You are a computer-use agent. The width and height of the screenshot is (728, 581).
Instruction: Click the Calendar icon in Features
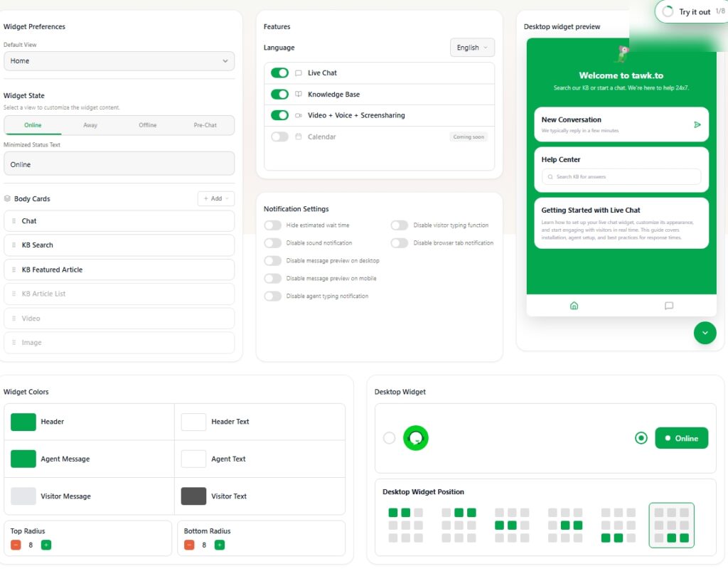pos(299,137)
